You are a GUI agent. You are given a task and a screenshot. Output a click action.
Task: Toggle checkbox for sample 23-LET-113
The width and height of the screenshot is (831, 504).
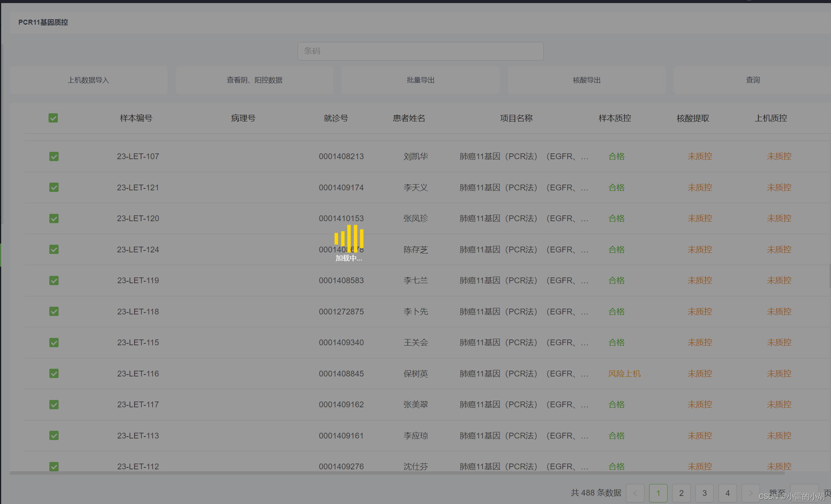[54, 435]
